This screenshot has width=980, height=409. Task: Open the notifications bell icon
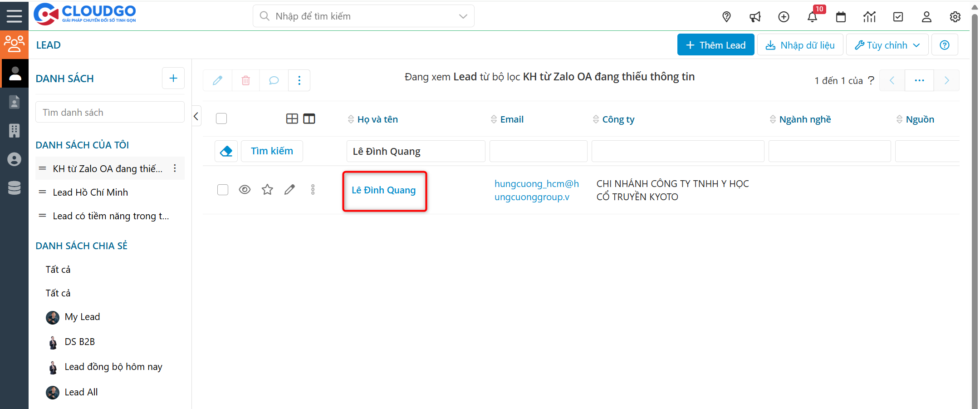click(x=812, y=17)
